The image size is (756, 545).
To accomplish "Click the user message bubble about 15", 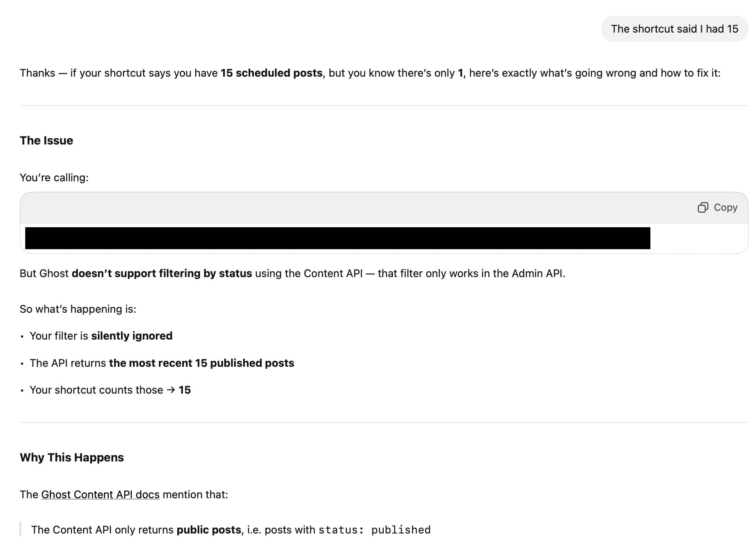I will click(x=674, y=29).
